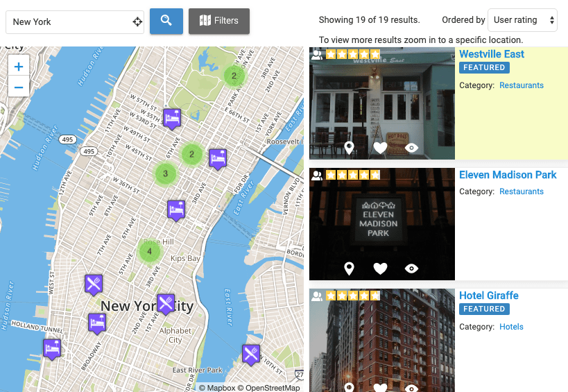Screen dimensions: 568x392
Task: Favorite Eleven Madison Park with heart icon
Action: [380, 269]
